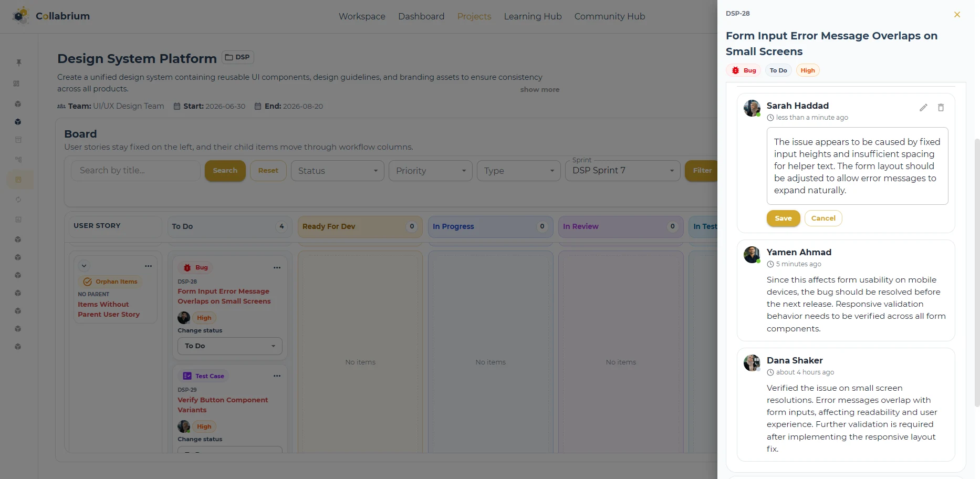This screenshot has height=479, width=980.
Task: Cancel editing the comment
Action: 823,218
